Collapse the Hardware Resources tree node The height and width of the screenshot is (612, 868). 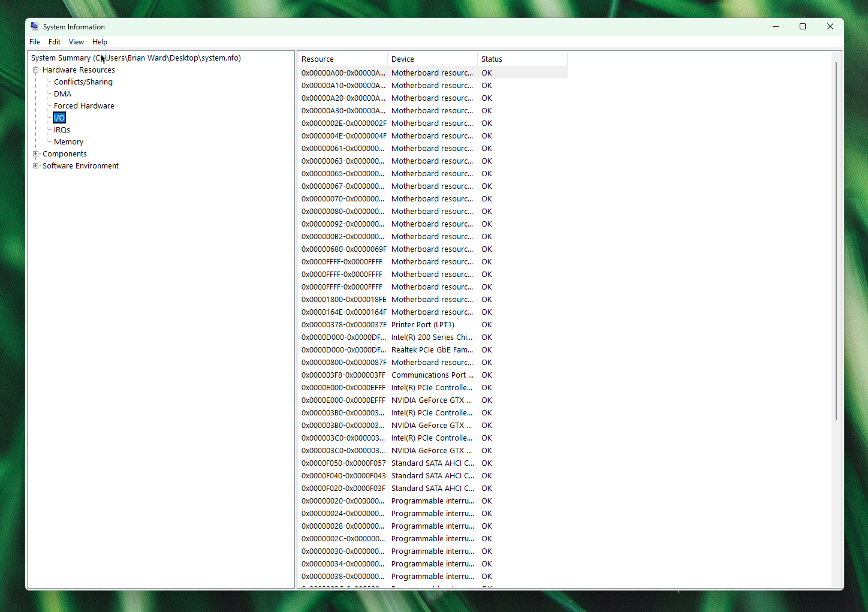click(x=36, y=70)
